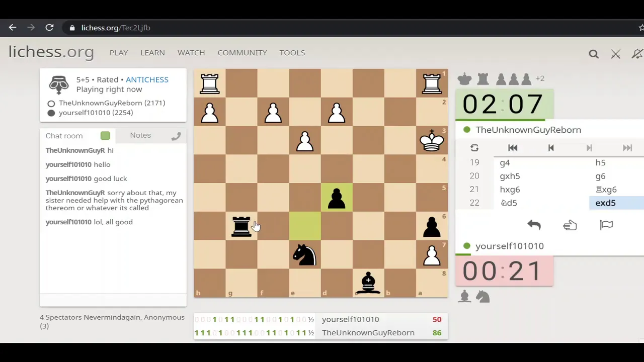
Task: Click the chat message input field
Action: click(x=113, y=300)
